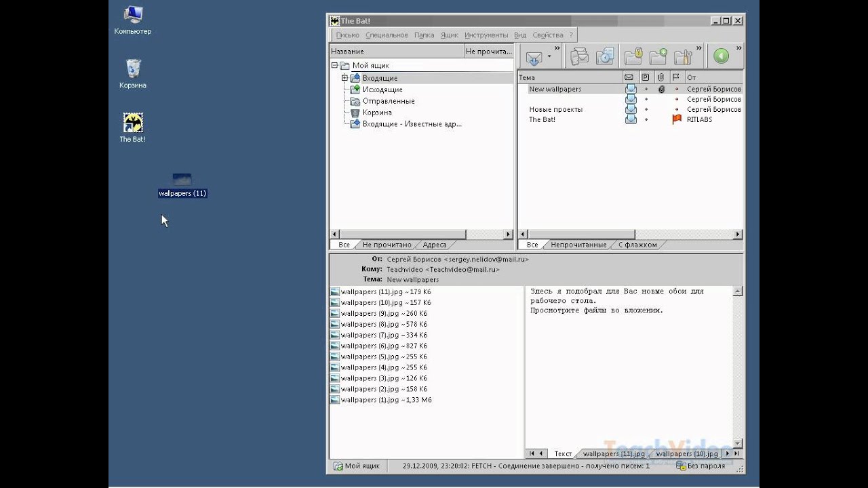Sort by attachment paperclip column header

pos(661,77)
